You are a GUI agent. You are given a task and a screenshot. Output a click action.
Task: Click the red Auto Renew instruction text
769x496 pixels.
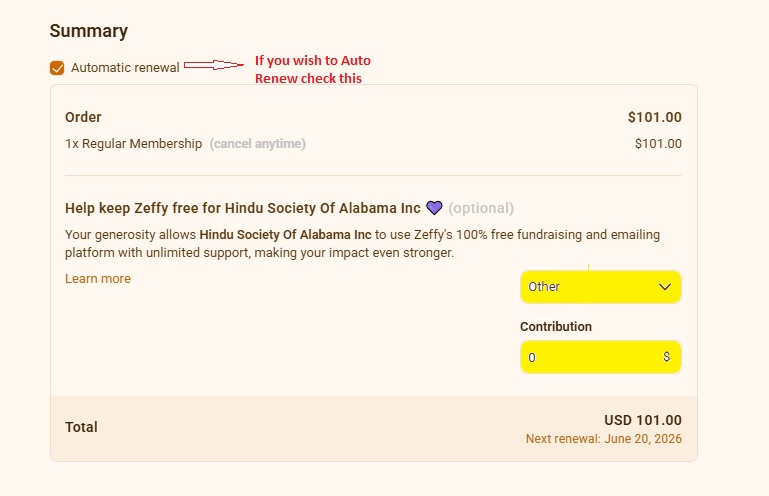[x=313, y=69]
